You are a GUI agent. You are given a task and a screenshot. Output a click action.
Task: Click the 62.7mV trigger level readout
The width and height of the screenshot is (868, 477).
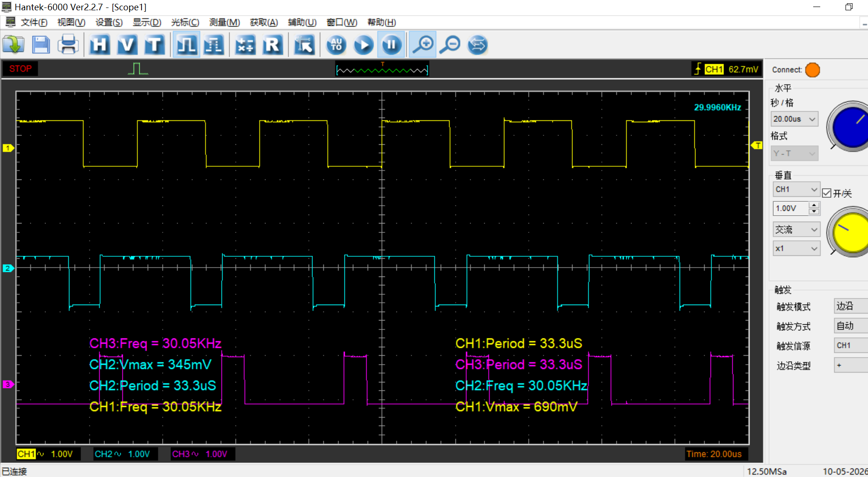[743, 69]
